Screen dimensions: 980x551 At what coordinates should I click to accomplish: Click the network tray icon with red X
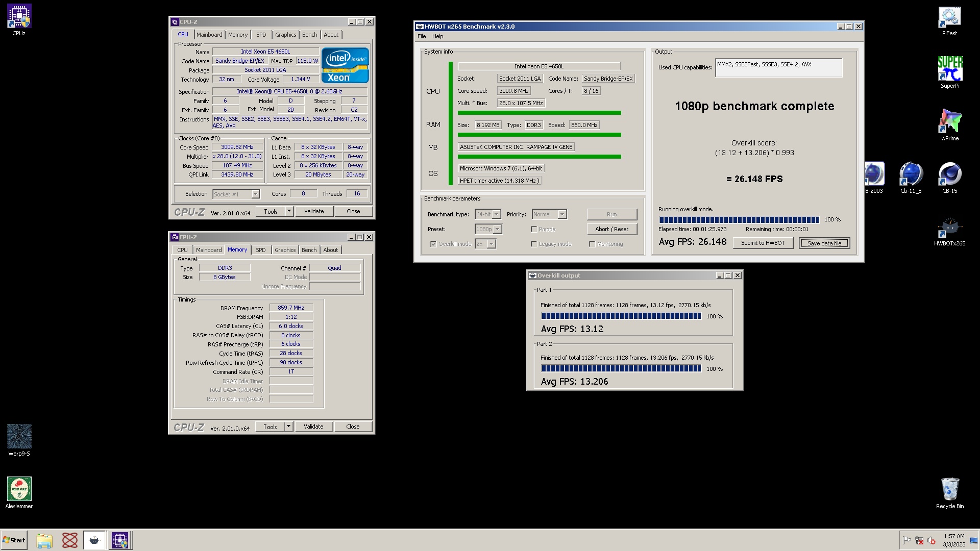coord(919,540)
